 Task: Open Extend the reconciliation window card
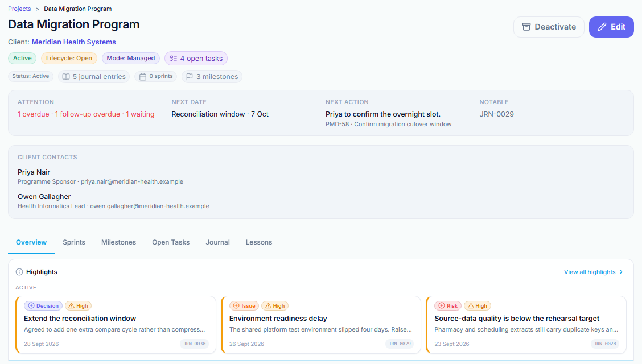coord(116,325)
